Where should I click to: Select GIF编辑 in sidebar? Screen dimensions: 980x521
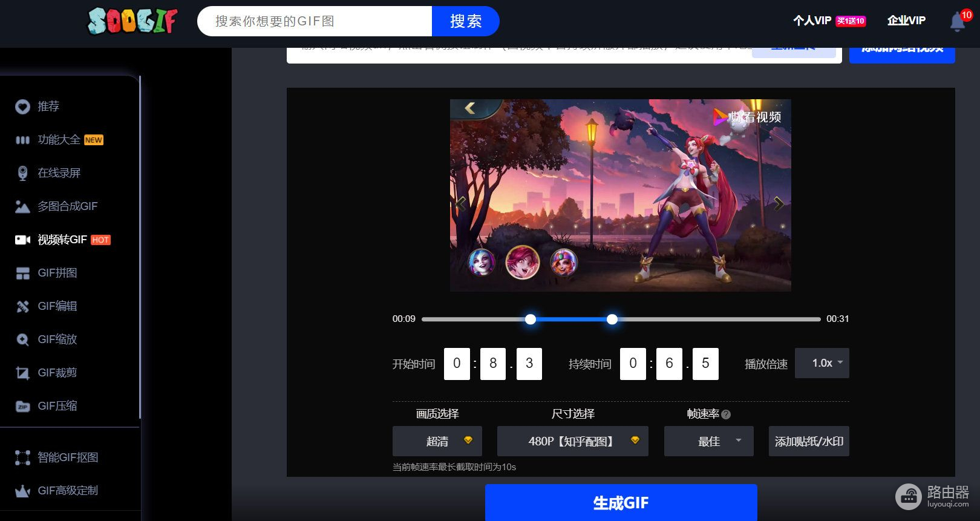57,306
